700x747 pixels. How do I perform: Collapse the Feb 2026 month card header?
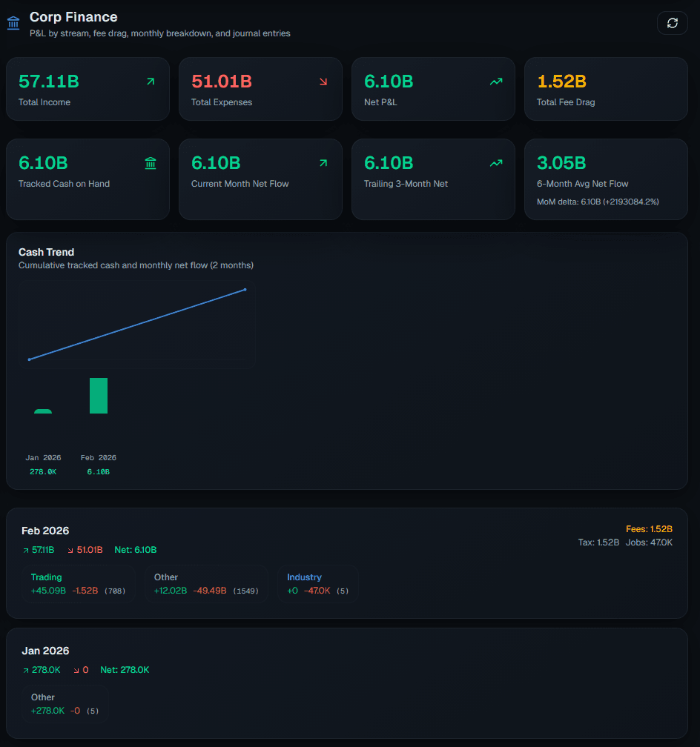click(x=45, y=531)
